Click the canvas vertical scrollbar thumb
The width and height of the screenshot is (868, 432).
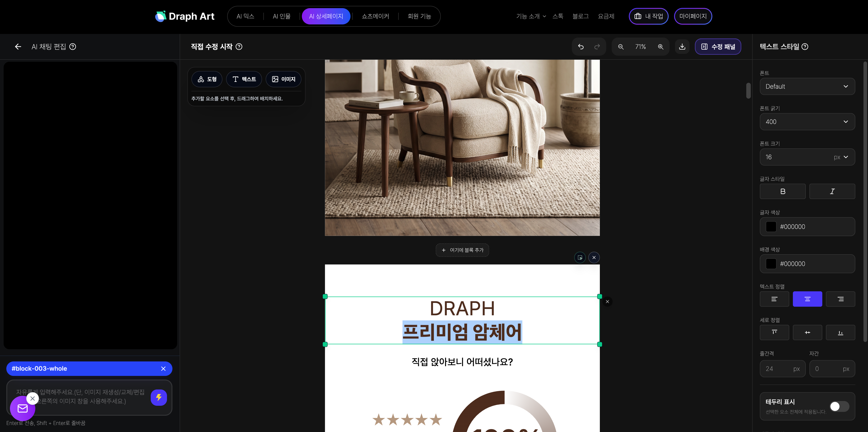[748, 90]
